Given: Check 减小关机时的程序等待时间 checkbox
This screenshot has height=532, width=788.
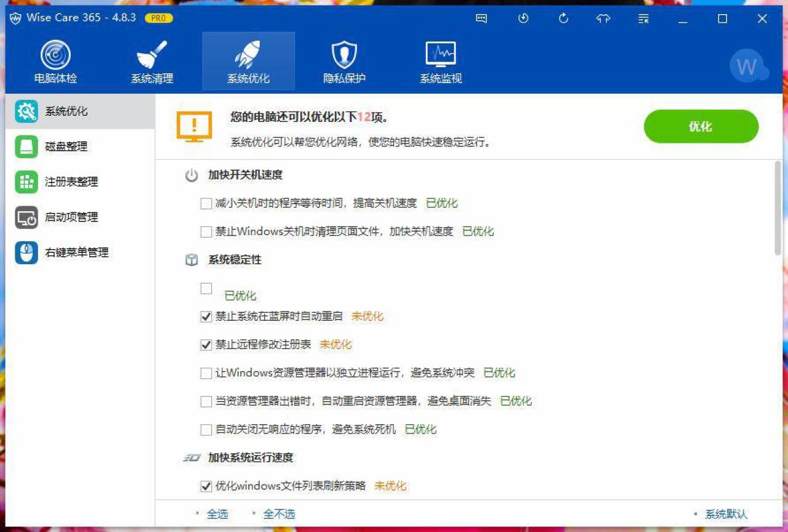Looking at the screenshot, I should coord(206,203).
